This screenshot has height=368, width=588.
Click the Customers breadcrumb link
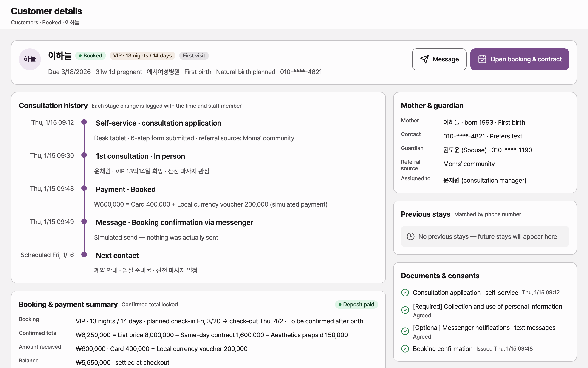[25, 22]
